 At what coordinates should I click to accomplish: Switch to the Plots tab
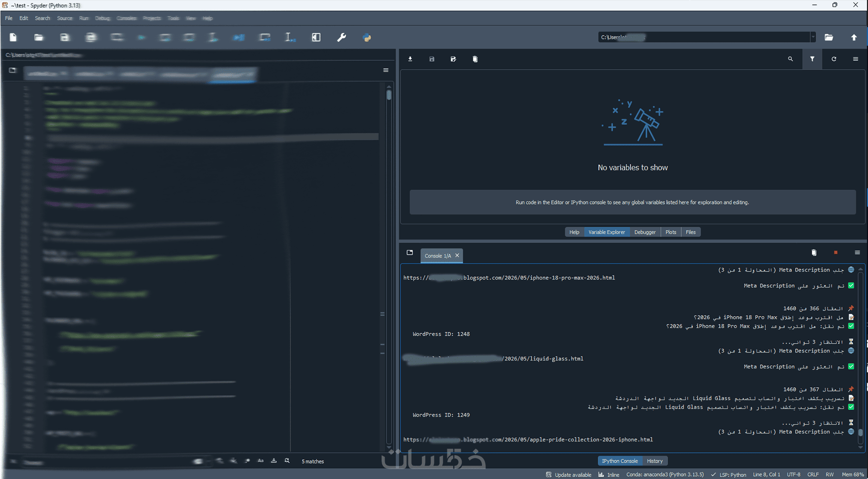(x=671, y=232)
